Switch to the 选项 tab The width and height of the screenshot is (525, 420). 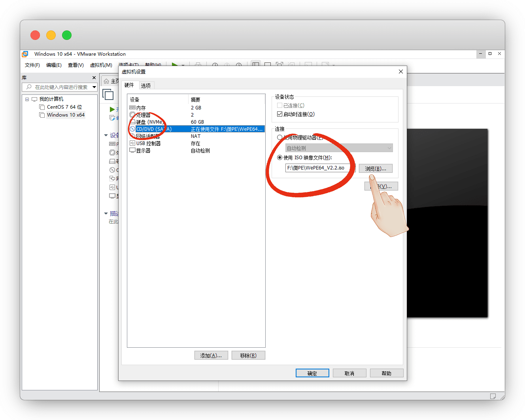click(145, 85)
